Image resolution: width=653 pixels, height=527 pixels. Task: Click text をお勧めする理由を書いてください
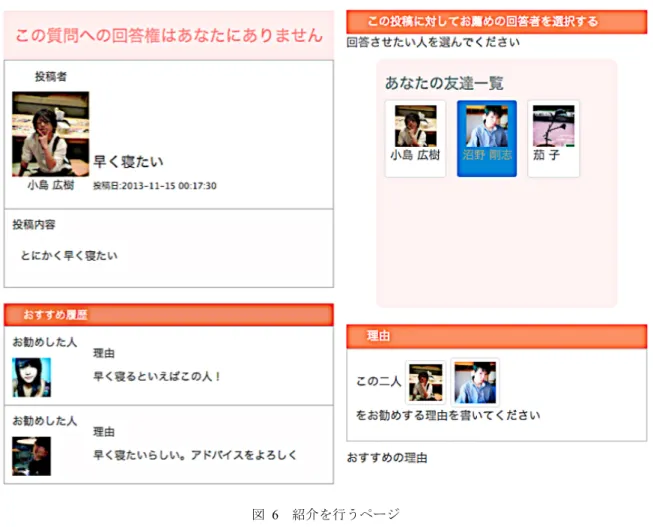[448, 415]
